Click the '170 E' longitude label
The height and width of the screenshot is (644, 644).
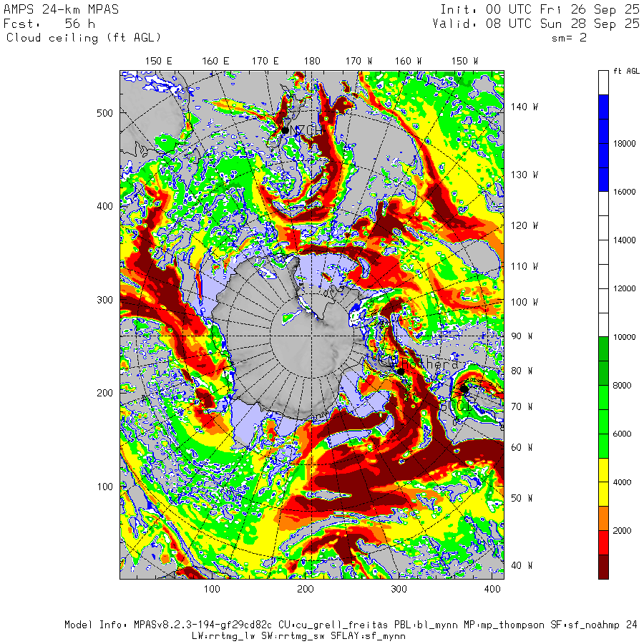tap(265, 62)
